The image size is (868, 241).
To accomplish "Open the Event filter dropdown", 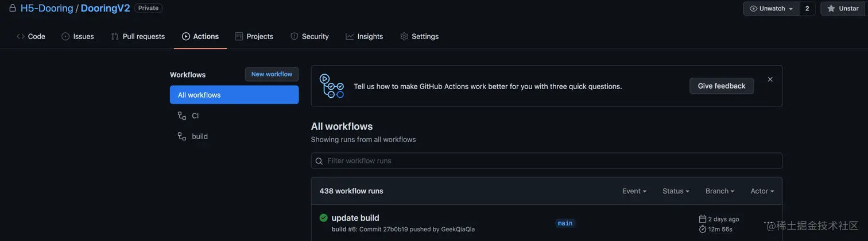I will 634,191.
